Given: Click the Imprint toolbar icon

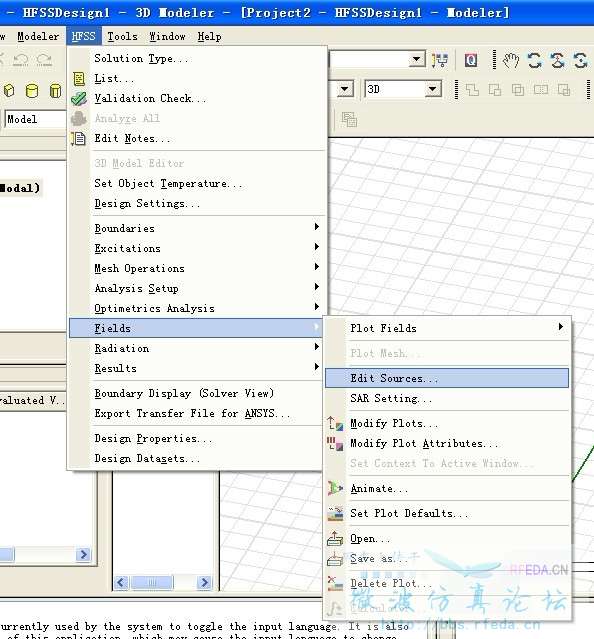Looking at the screenshot, I should pyautogui.click(x=564, y=90).
